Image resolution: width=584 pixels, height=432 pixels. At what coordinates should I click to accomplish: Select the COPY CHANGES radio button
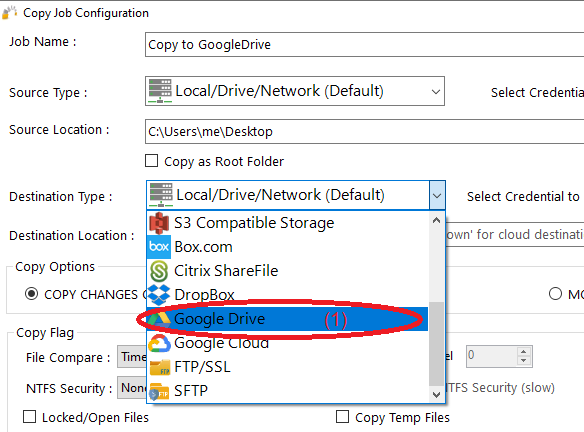31,294
